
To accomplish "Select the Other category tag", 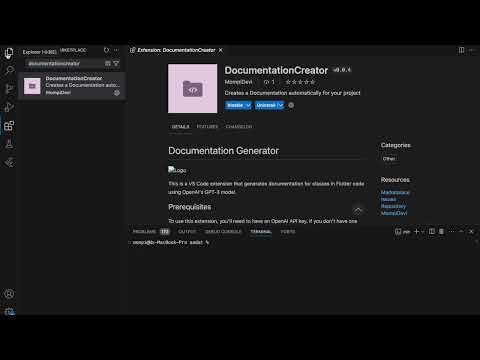I will coord(389,159).
